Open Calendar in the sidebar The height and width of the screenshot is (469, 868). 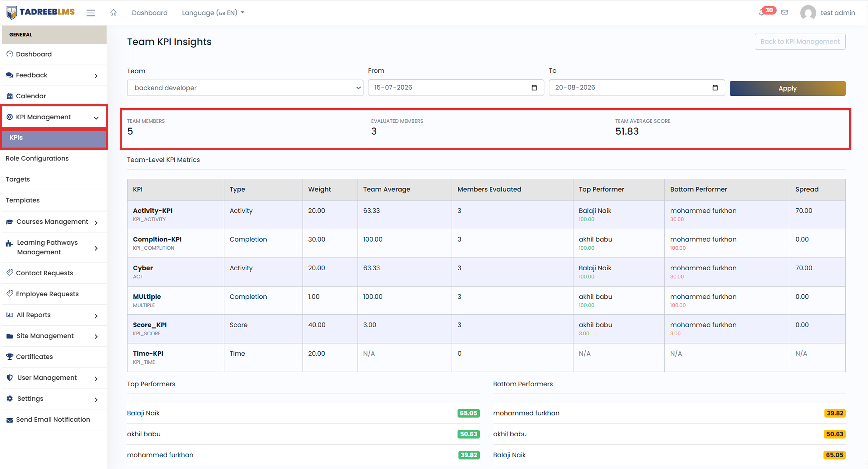(x=31, y=96)
